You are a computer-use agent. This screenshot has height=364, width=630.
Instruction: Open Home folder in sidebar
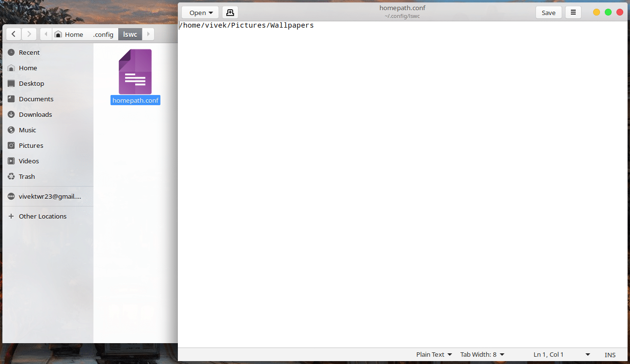click(48, 68)
